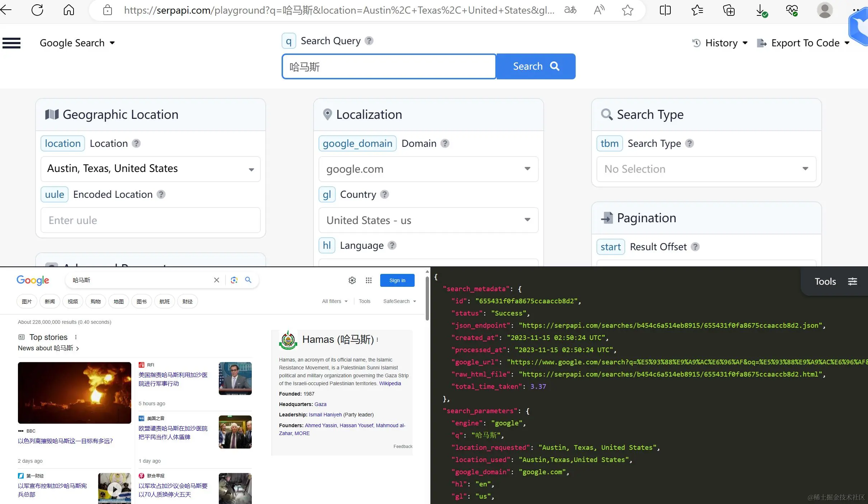
Task: Select the 视频 filter chip
Action: (73, 301)
